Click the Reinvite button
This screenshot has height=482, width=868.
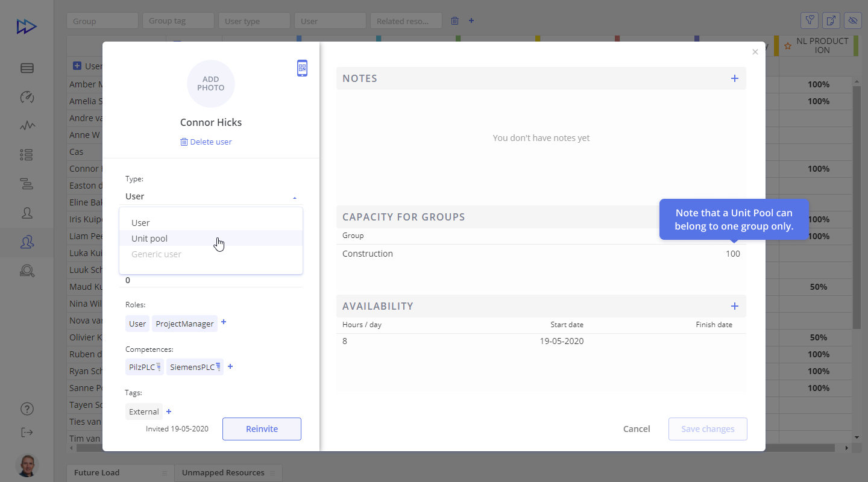[262, 429]
